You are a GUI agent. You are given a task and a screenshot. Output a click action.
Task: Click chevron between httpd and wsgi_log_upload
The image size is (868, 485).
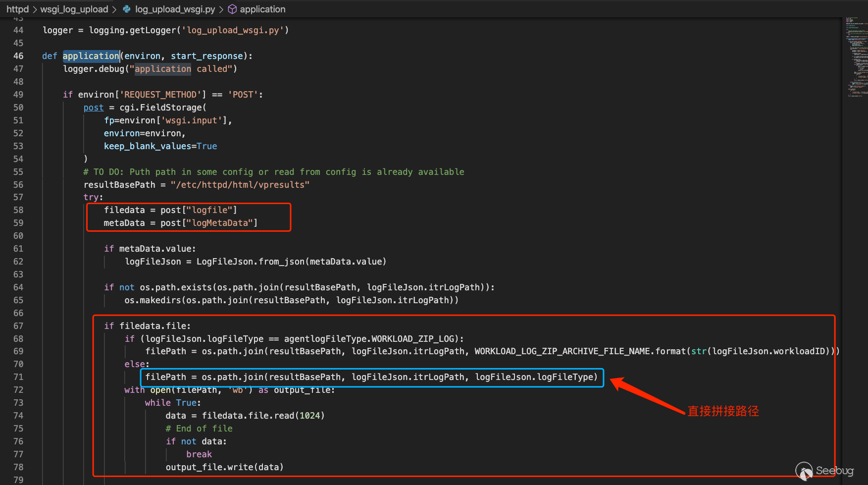[x=35, y=9]
